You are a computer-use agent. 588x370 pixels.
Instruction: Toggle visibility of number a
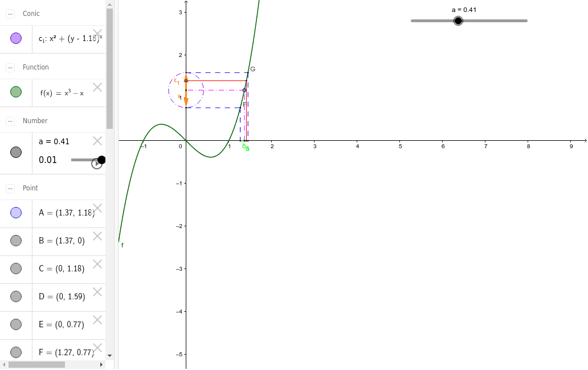tap(16, 152)
